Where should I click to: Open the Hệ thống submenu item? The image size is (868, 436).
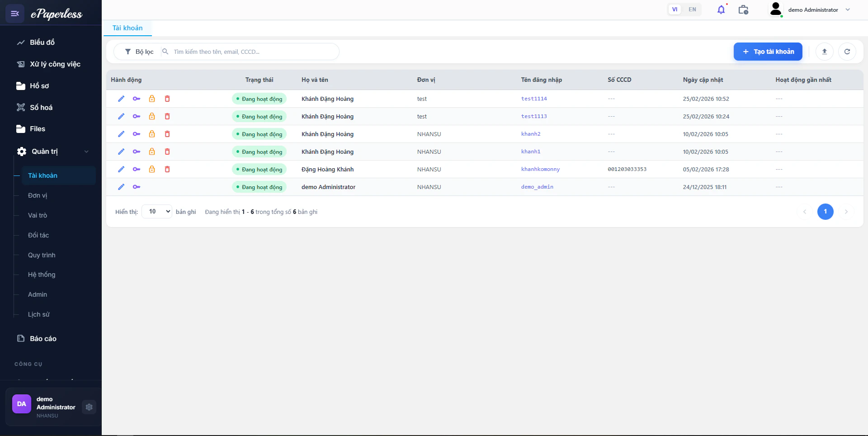click(x=42, y=275)
